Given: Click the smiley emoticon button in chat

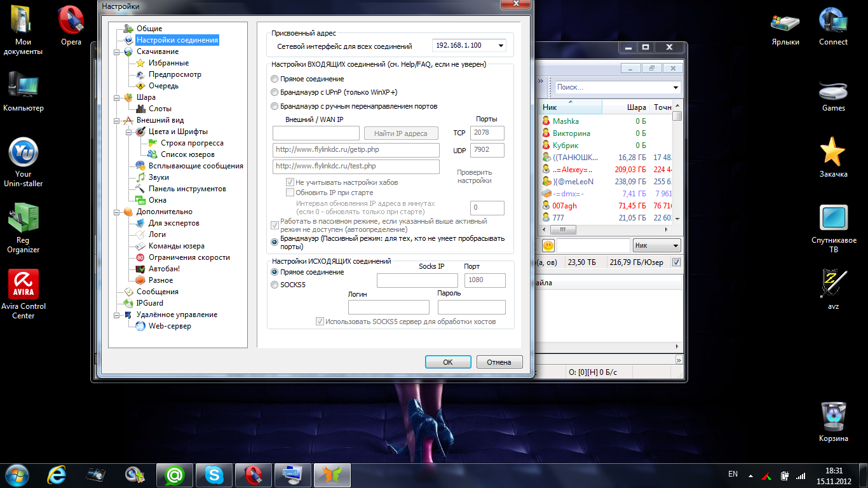Looking at the screenshot, I should click(x=548, y=245).
